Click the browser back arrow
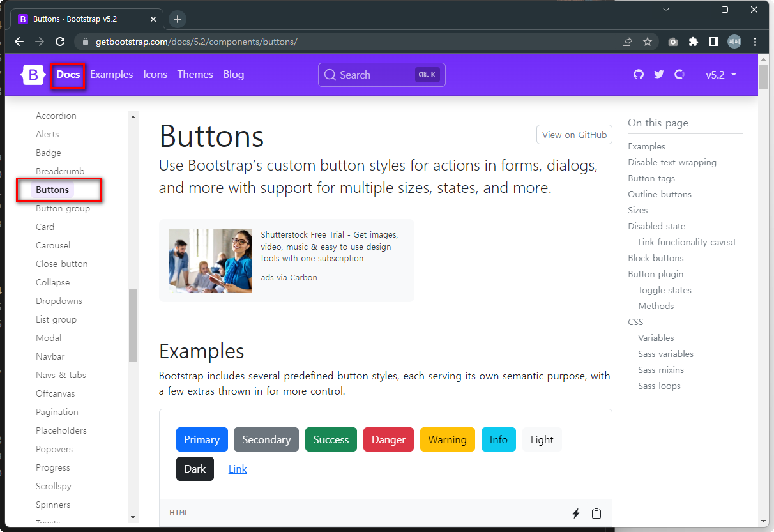The height and width of the screenshot is (532, 774). tap(19, 42)
